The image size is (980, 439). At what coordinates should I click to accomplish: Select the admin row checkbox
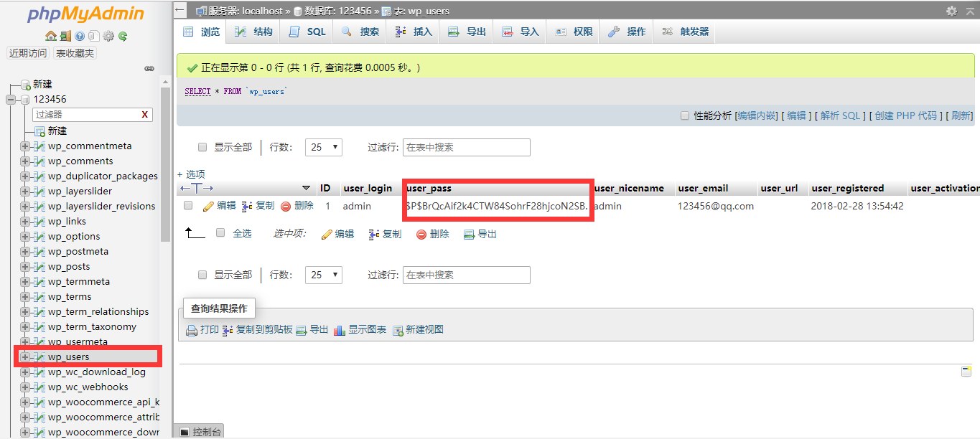188,205
